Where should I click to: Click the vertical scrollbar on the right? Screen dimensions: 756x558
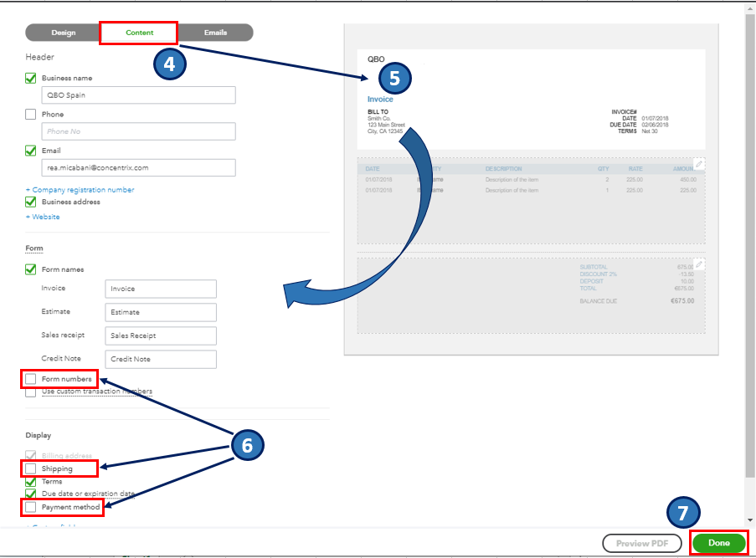tap(750, 246)
